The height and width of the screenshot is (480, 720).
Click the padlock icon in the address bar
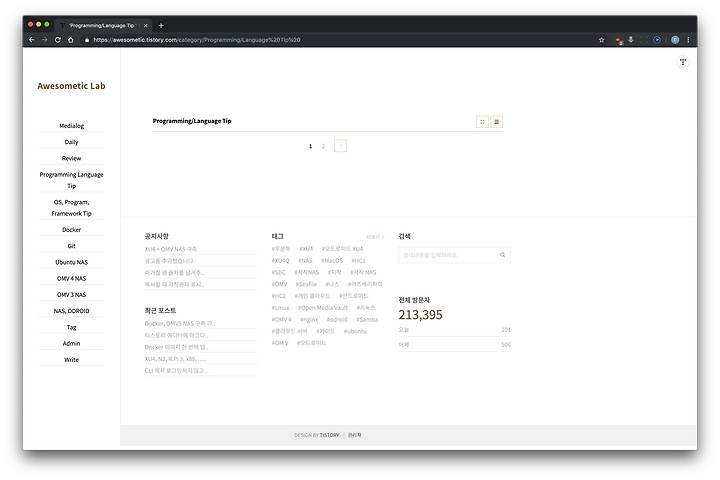(87, 40)
